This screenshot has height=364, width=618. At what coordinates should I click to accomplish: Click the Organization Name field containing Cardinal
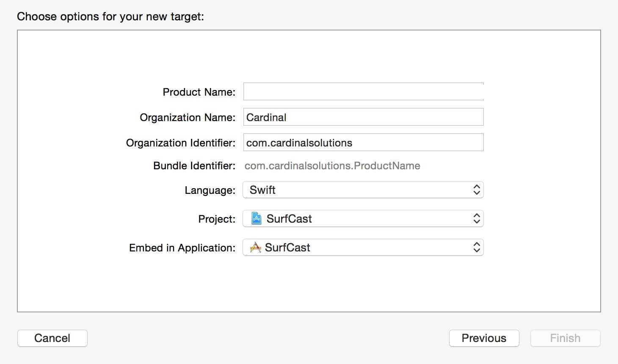[363, 117]
